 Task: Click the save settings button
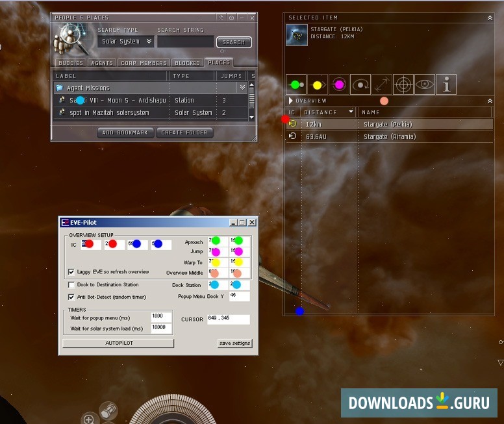click(x=234, y=343)
